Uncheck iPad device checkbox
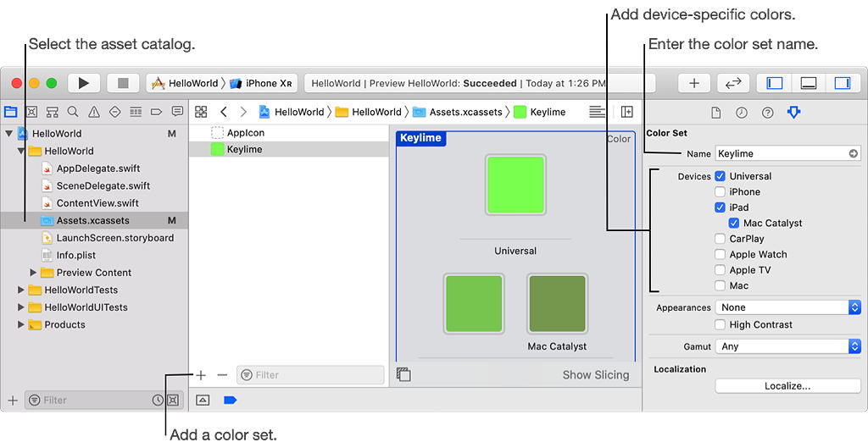868x448 pixels. coord(720,207)
